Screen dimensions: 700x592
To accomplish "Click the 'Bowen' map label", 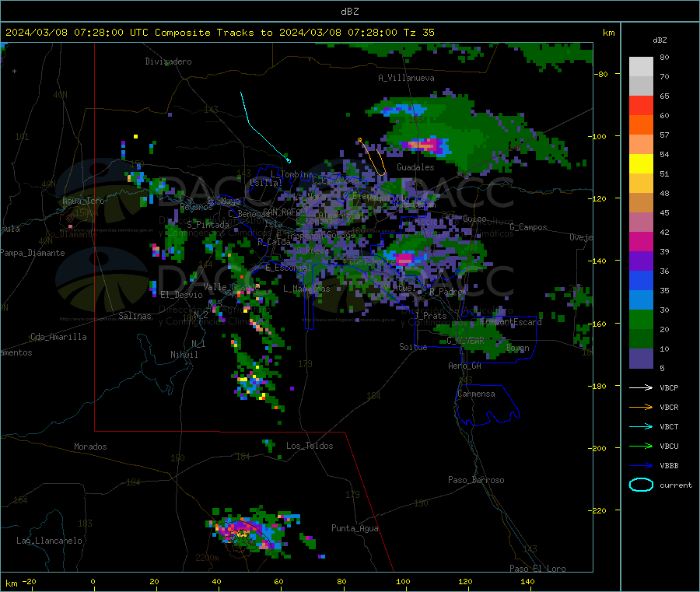I will pyautogui.click(x=517, y=348).
